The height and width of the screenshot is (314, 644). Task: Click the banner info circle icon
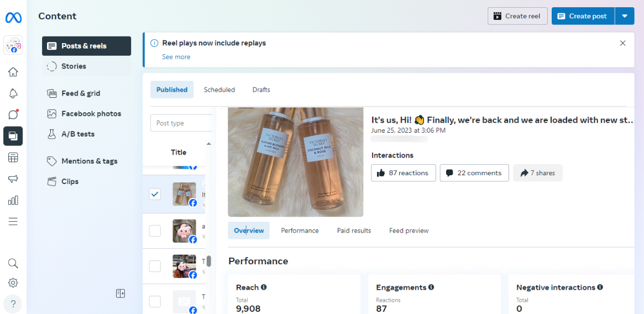154,43
